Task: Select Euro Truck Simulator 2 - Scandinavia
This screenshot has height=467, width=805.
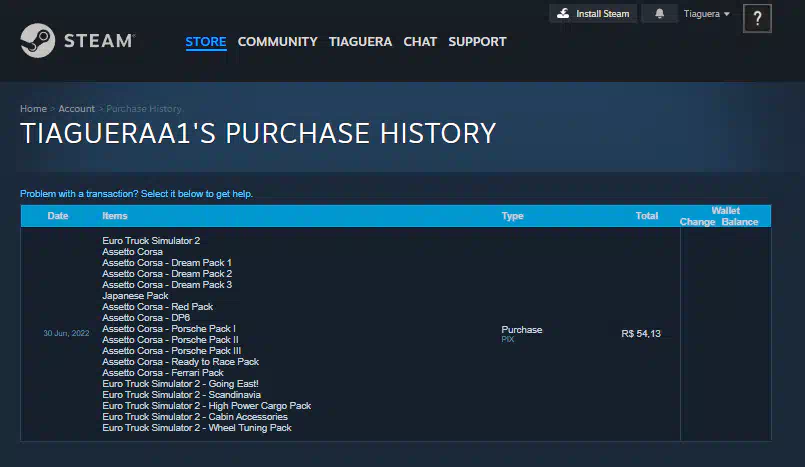Action: pos(182,395)
